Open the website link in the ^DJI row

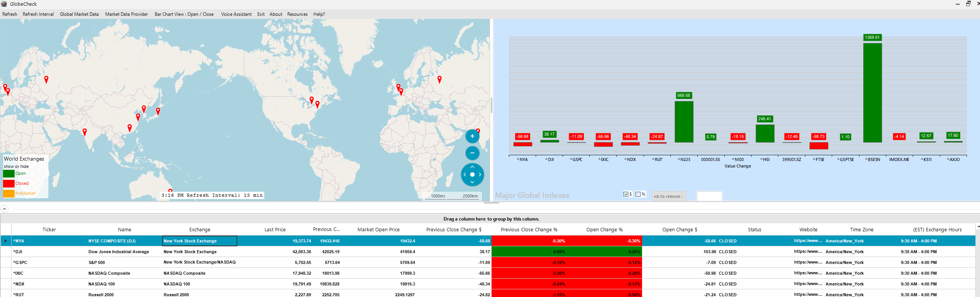(x=808, y=252)
